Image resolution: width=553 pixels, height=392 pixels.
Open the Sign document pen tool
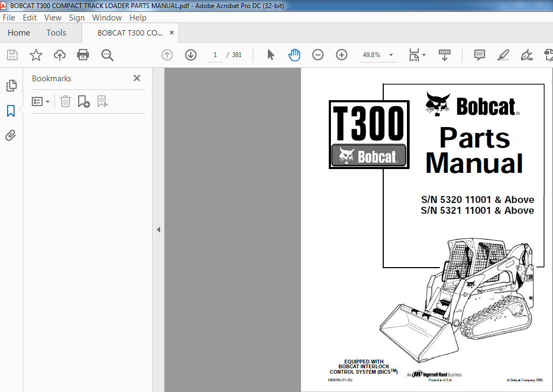pyautogui.click(x=527, y=55)
